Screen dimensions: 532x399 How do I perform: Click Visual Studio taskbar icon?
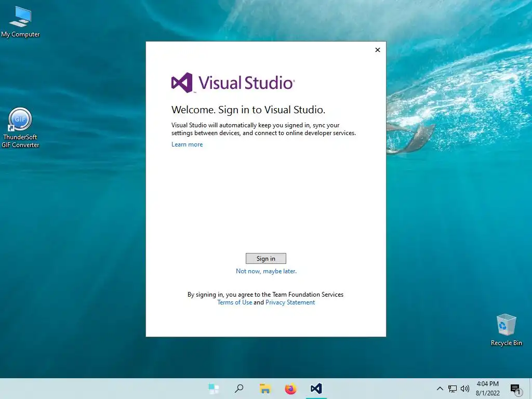(x=316, y=389)
